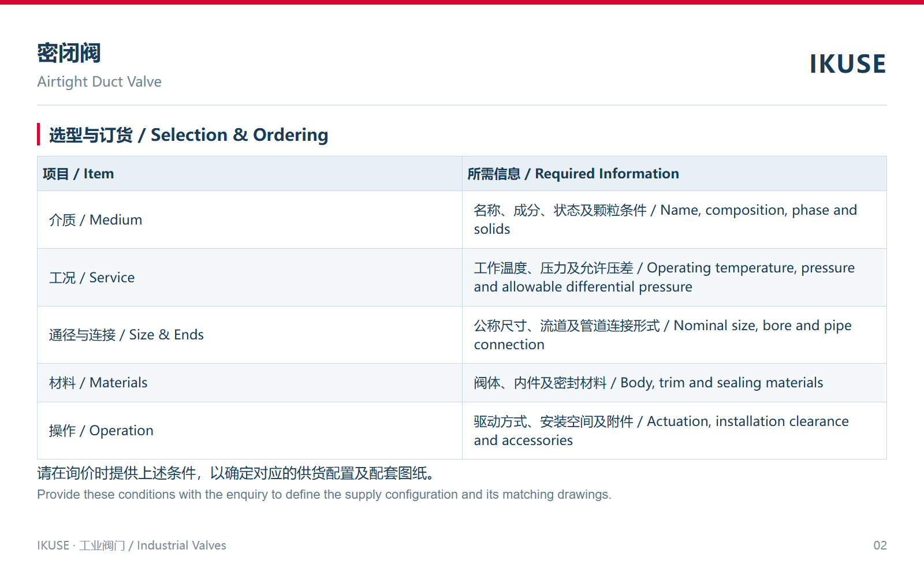Click the red accent bar beside the section heading
This screenshot has width=924, height=568.
38,134
